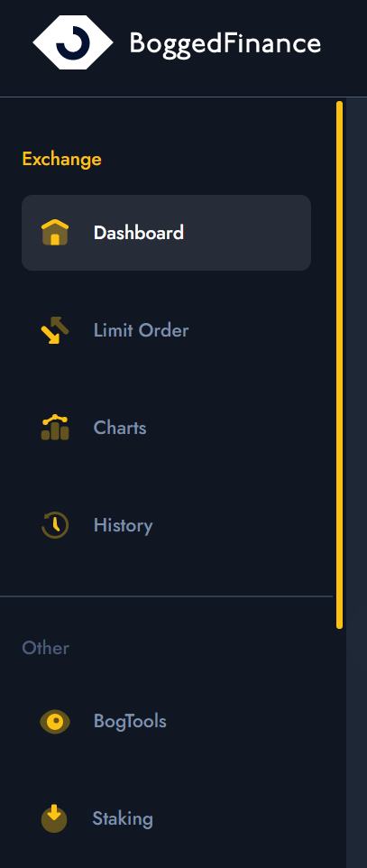Click the Charts bar graph icon
This screenshot has height=868, width=367.
[55, 428]
